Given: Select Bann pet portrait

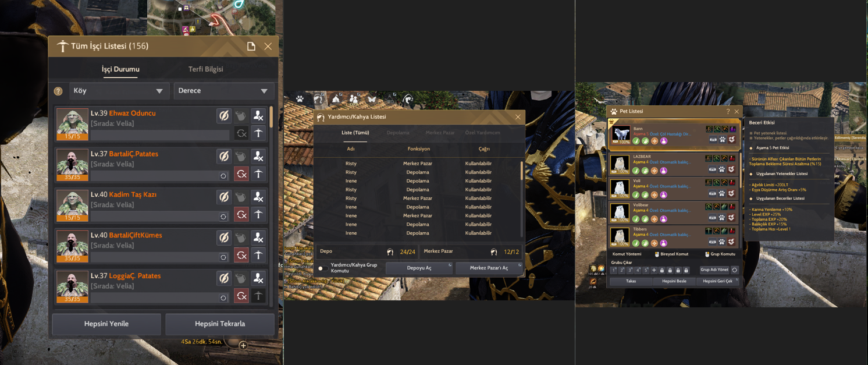Looking at the screenshot, I should pyautogui.click(x=621, y=134).
